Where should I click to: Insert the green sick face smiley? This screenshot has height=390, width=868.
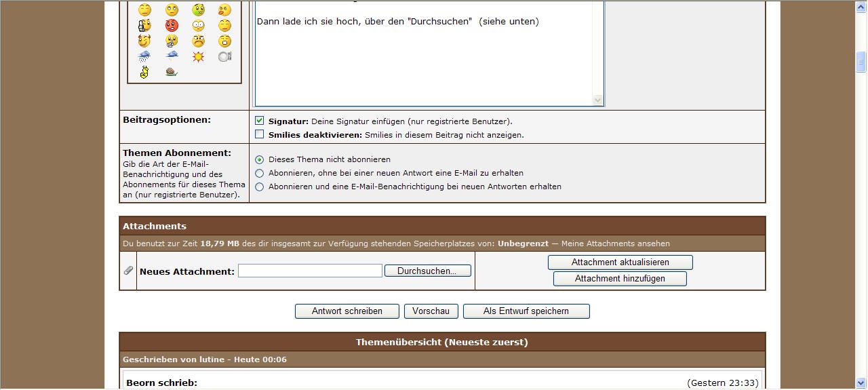198,10
